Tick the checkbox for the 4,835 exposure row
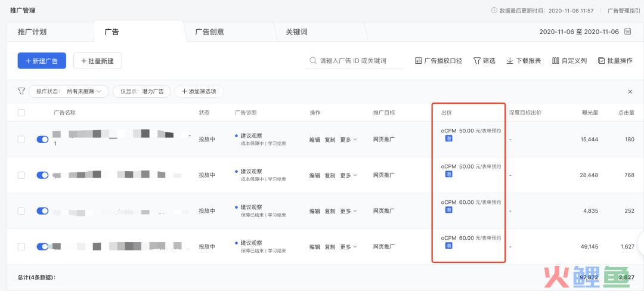The image size is (644, 291). (x=21, y=211)
